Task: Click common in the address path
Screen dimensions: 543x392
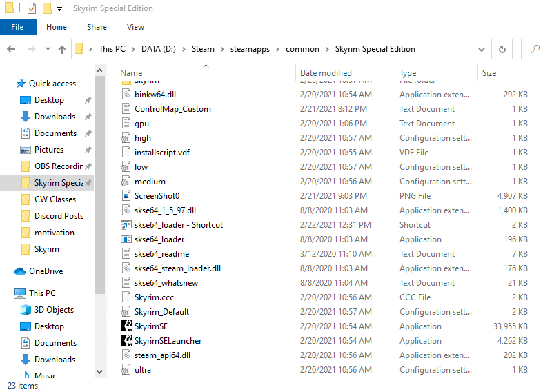Action: (302, 49)
